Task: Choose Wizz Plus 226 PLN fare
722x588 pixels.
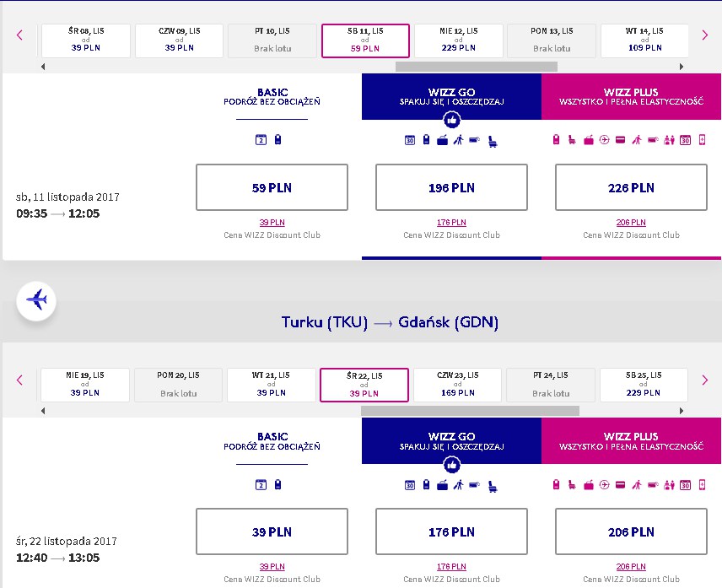Action: click(631, 187)
